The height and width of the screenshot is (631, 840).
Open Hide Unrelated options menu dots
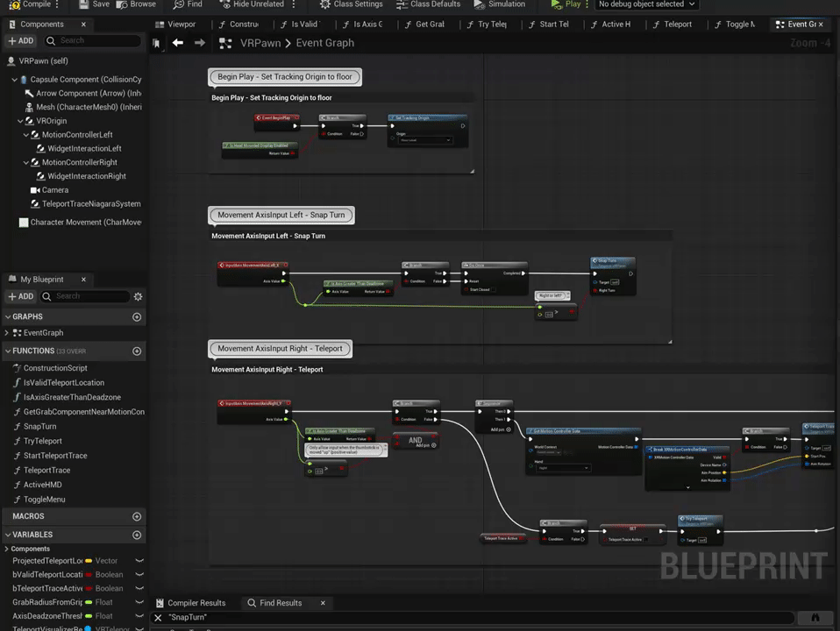294,4
